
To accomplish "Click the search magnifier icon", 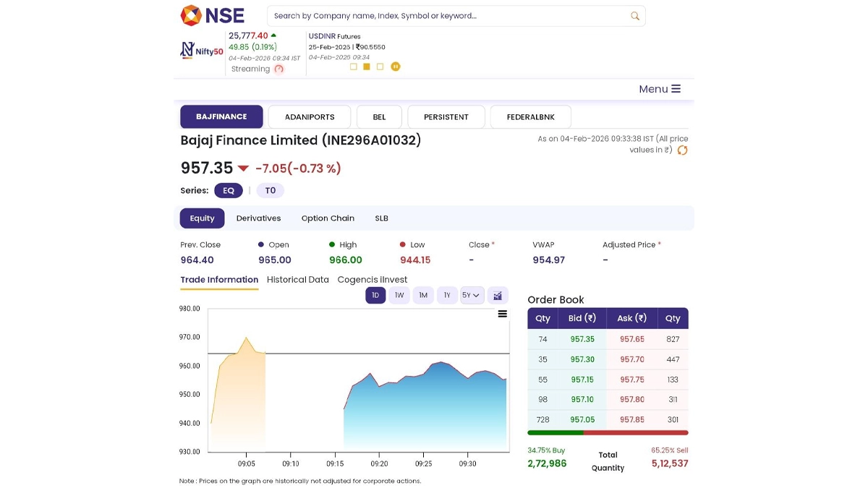I will (x=635, y=16).
